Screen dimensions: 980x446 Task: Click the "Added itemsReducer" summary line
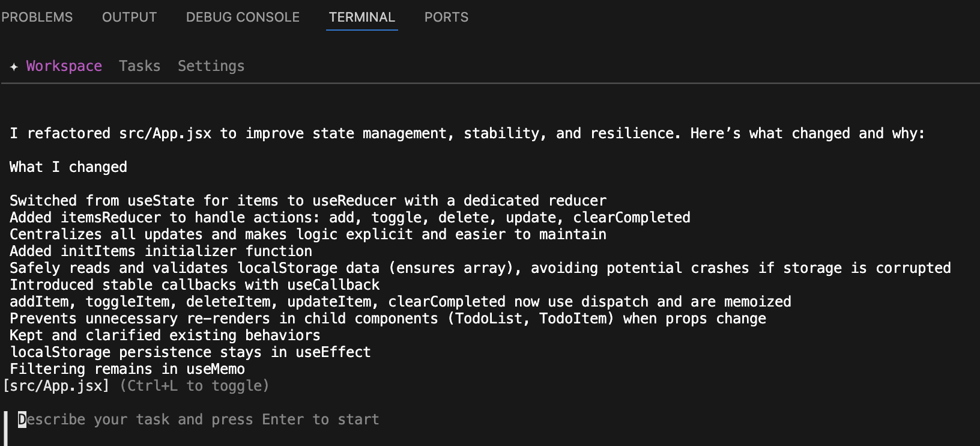pos(349,218)
